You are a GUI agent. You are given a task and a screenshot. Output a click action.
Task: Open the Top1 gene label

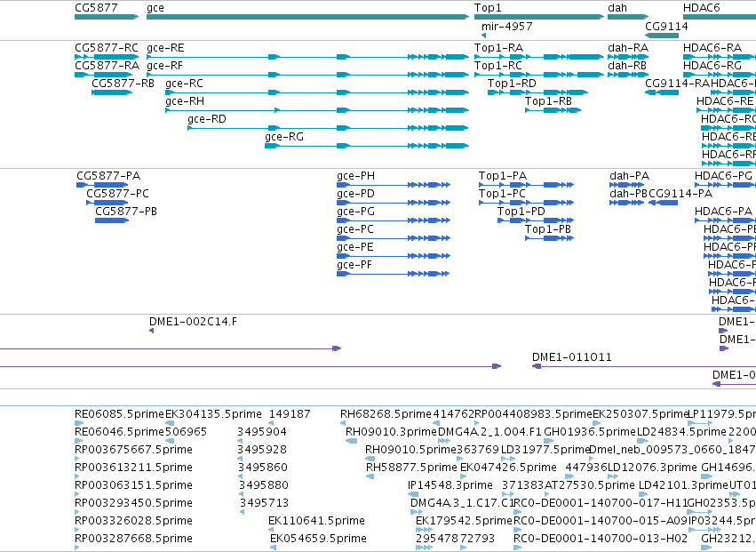pos(488,8)
